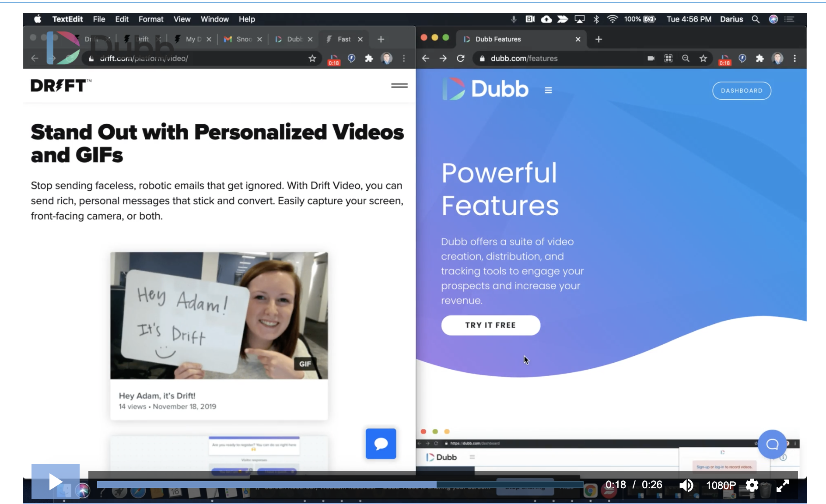This screenshot has width=826, height=504.
Task: Open the Dubb chat bubble widget
Action: pyautogui.click(x=772, y=444)
